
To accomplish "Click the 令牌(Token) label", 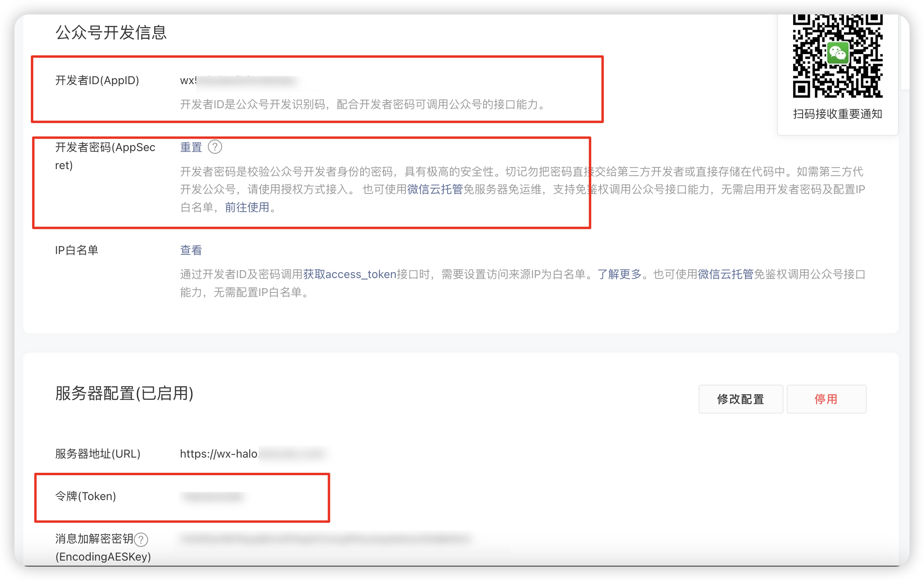I will click(x=85, y=496).
